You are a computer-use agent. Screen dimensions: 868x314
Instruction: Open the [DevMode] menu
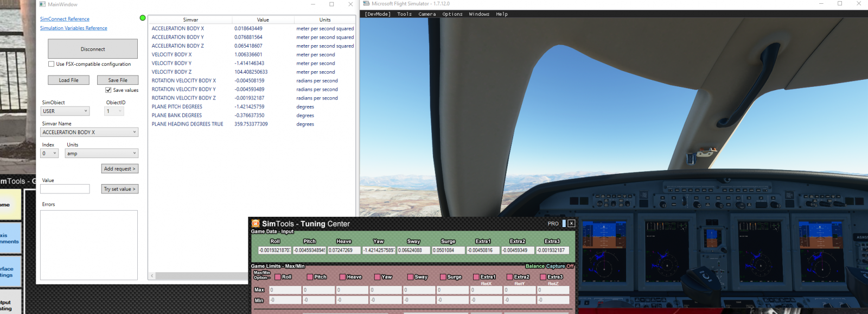click(x=378, y=14)
